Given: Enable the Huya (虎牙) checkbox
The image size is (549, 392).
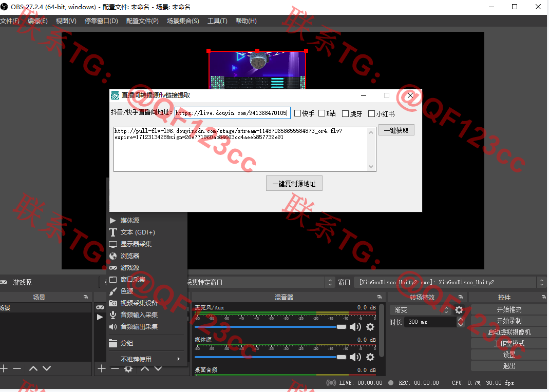Looking at the screenshot, I should click(345, 113).
